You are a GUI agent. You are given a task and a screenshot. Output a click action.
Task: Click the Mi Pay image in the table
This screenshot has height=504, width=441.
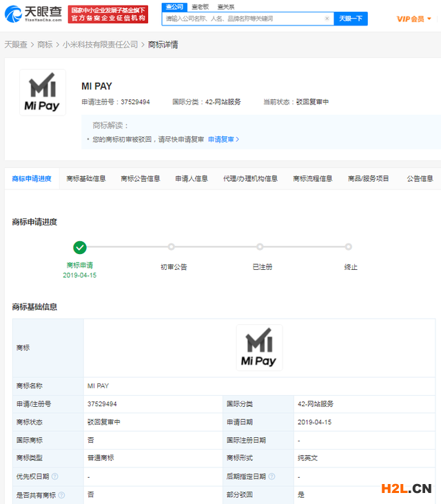[x=259, y=348]
